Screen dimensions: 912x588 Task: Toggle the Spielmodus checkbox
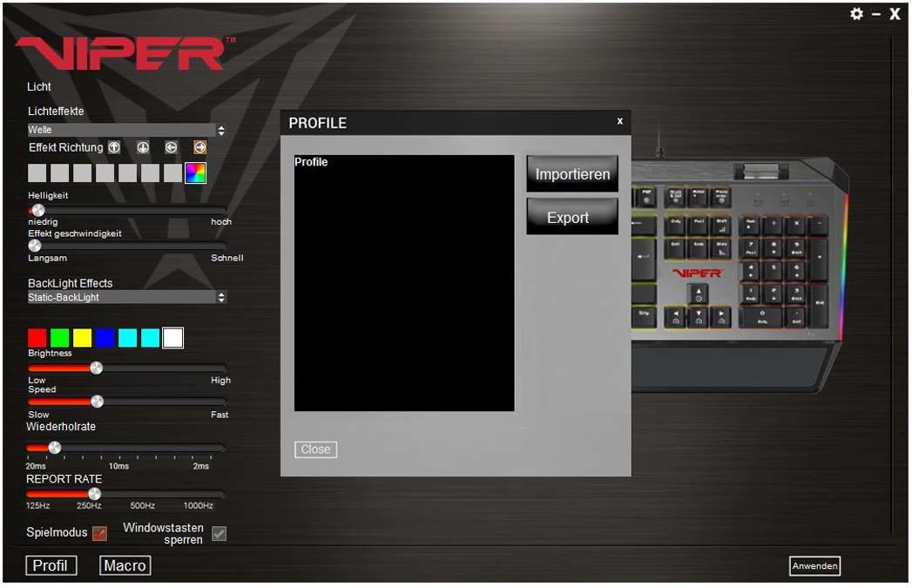(99, 533)
